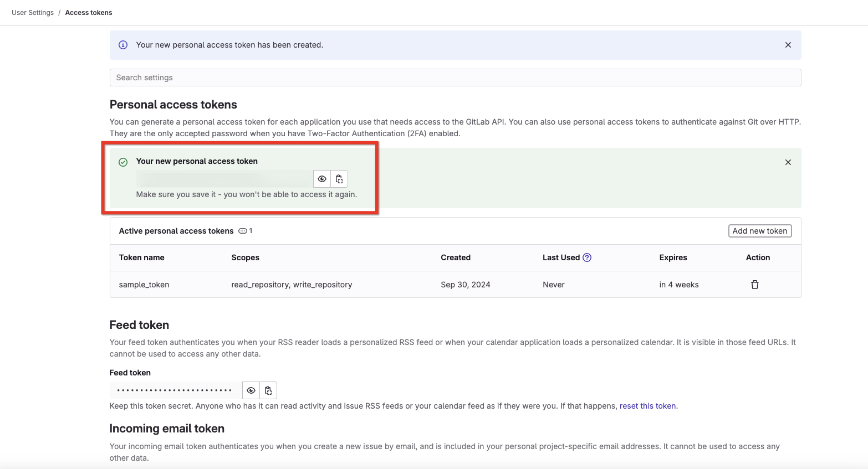The width and height of the screenshot is (868, 469).
Task: Select the Access tokens breadcrumb item
Action: (89, 13)
